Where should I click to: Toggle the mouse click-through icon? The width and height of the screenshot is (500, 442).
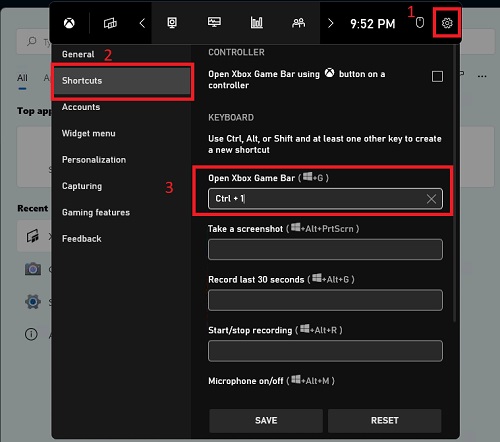click(420, 23)
